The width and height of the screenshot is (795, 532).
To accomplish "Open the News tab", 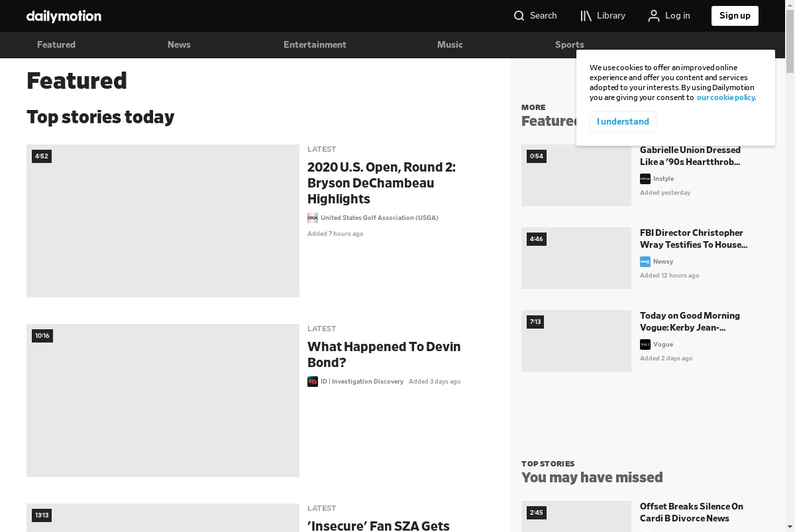I will click(x=179, y=45).
